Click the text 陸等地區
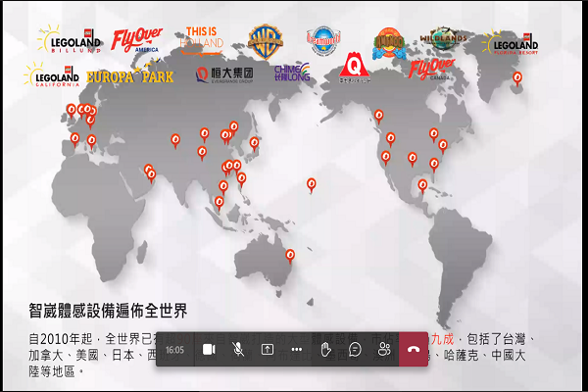Viewport: 588px width, 392px height. pyautogui.click(x=52, y=371)
